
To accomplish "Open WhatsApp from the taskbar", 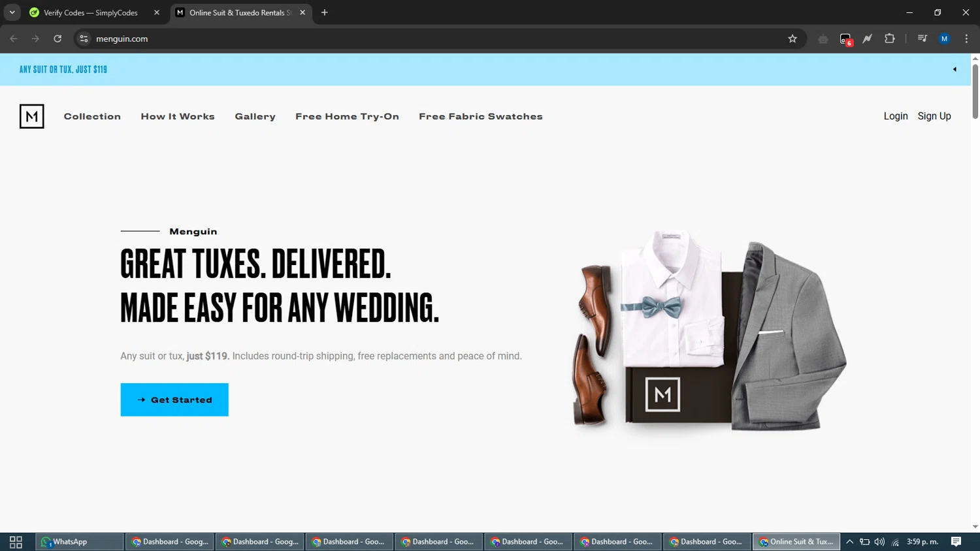I will pos(79,542).
